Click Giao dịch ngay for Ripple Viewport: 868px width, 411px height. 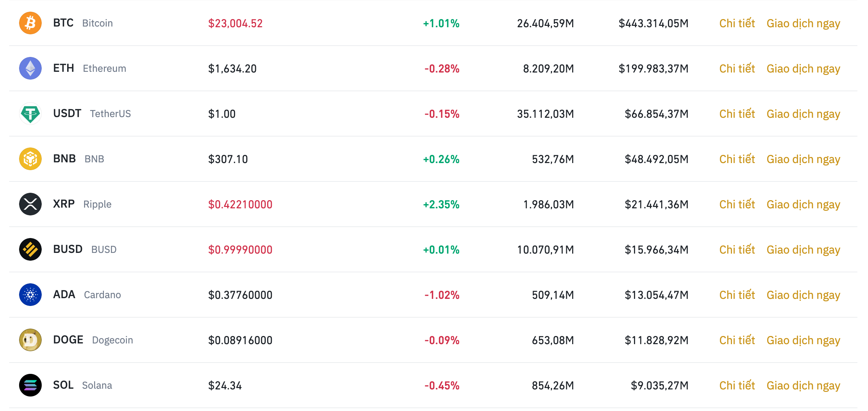(803, 205)
